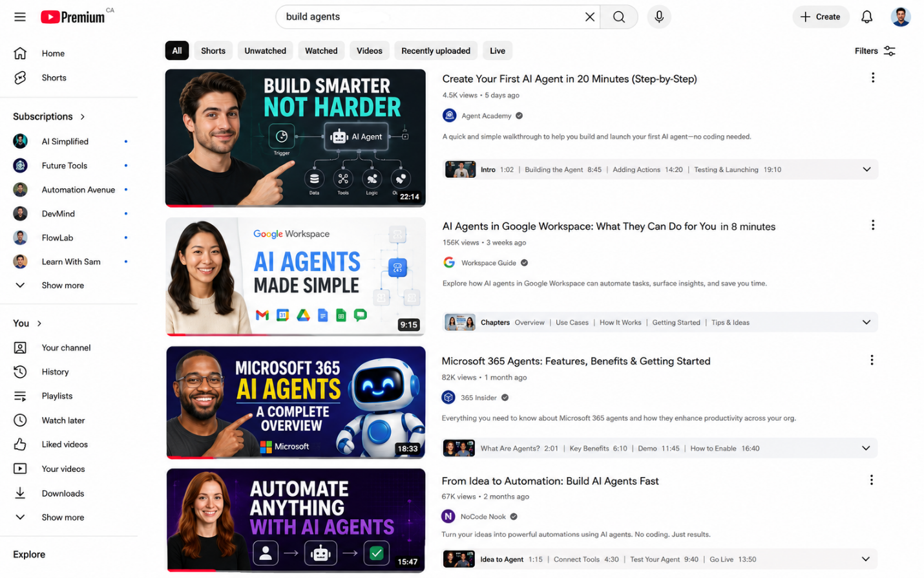The height and width of the screenshot is (578, 924).
Task: Open Filters panel
Action: [875, 51]
